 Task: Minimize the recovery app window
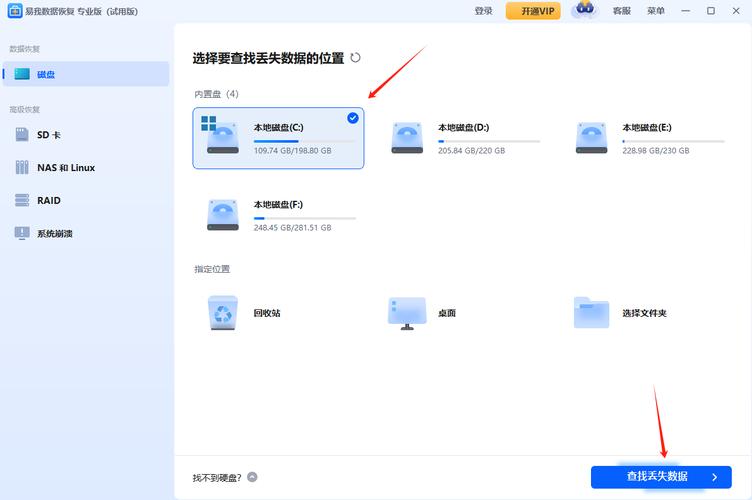click(686, 11)
